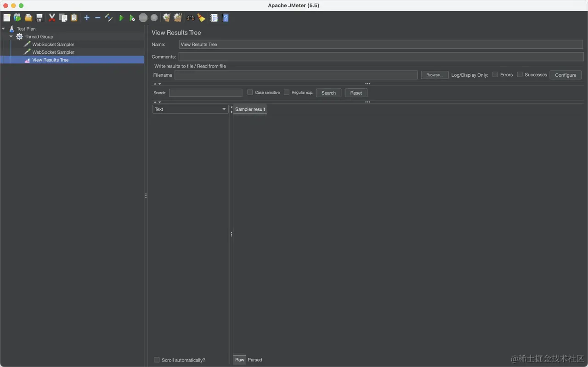The image size is (588, 367).
Task: Open the Function Helper dialog icon
Action: click(214, 18)
